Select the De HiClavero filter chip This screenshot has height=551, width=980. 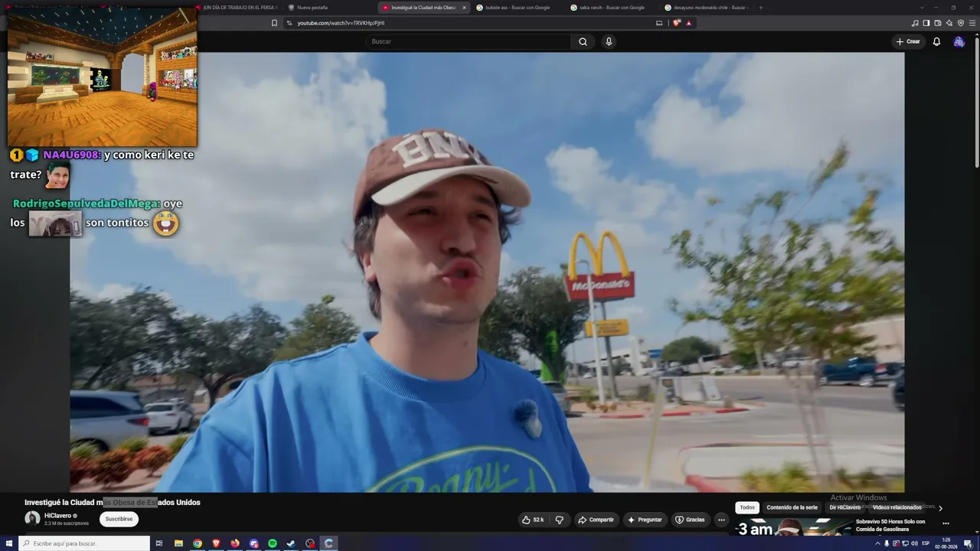pyautogui.click(x=845, y=507)
